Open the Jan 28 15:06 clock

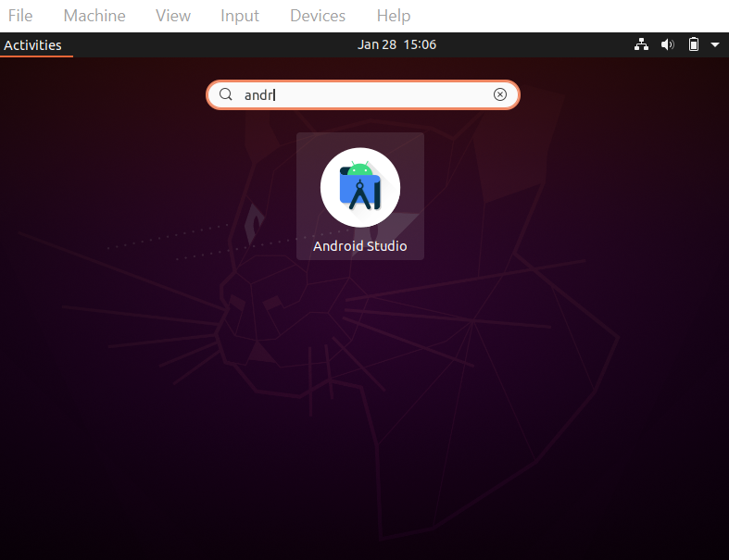click(x=396, y=44)
